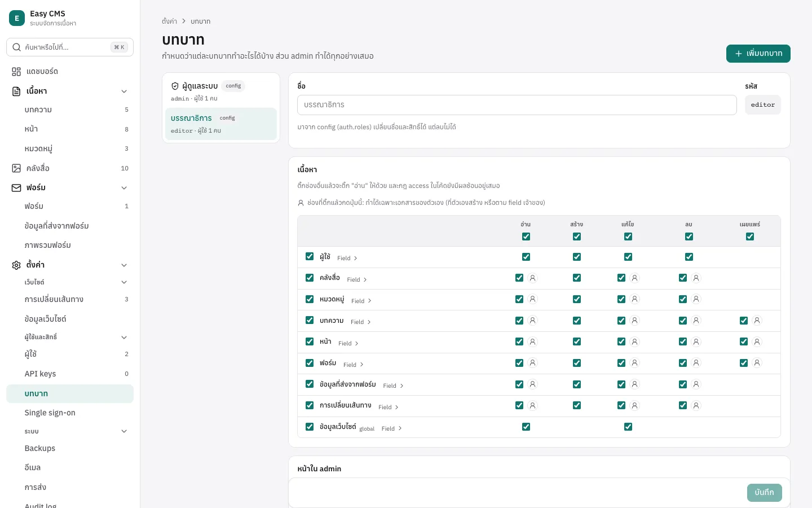Toggle own-only person icon for ฟอร์ม เผยแพร่
812x508 pixels.
point(757,363)
